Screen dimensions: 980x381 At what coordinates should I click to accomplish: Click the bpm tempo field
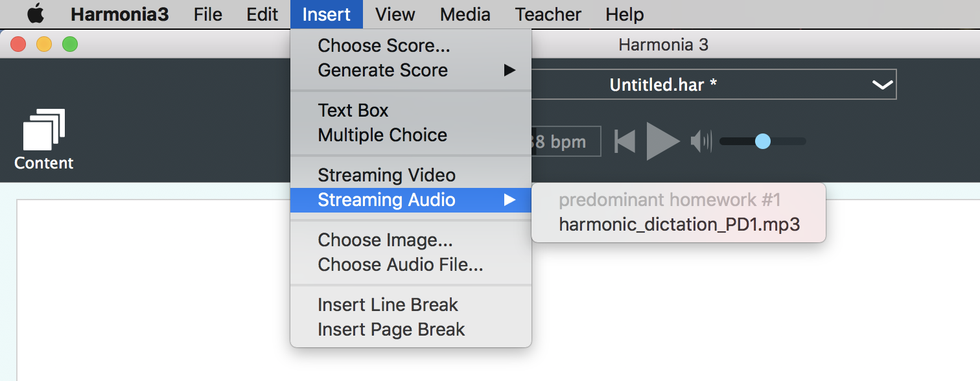click(565, 141)
